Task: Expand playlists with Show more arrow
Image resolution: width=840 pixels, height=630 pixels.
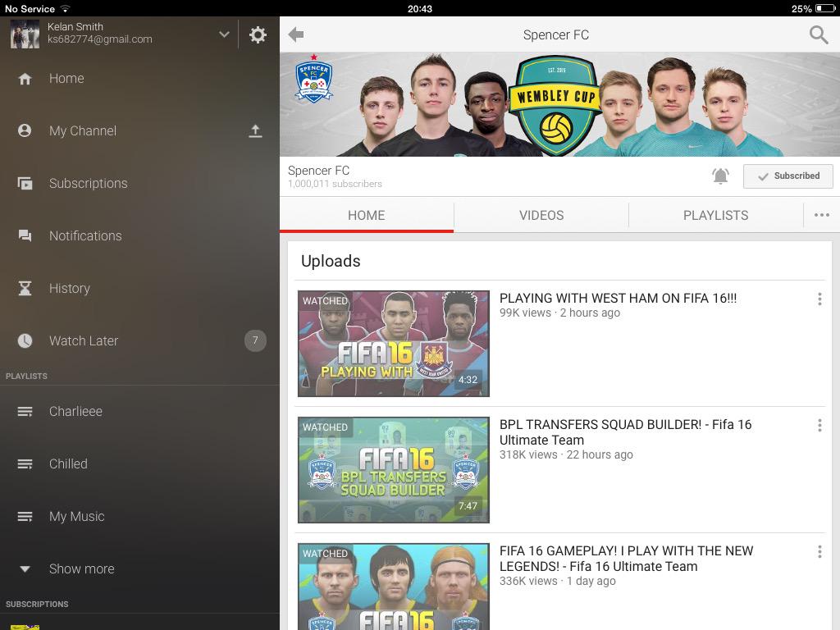Action: pos(25,569)
